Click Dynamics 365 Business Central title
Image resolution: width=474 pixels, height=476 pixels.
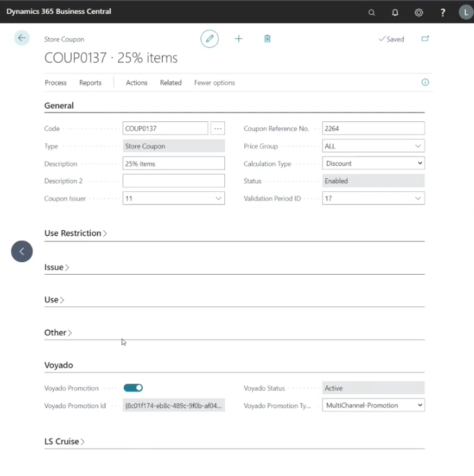(59, 11)
